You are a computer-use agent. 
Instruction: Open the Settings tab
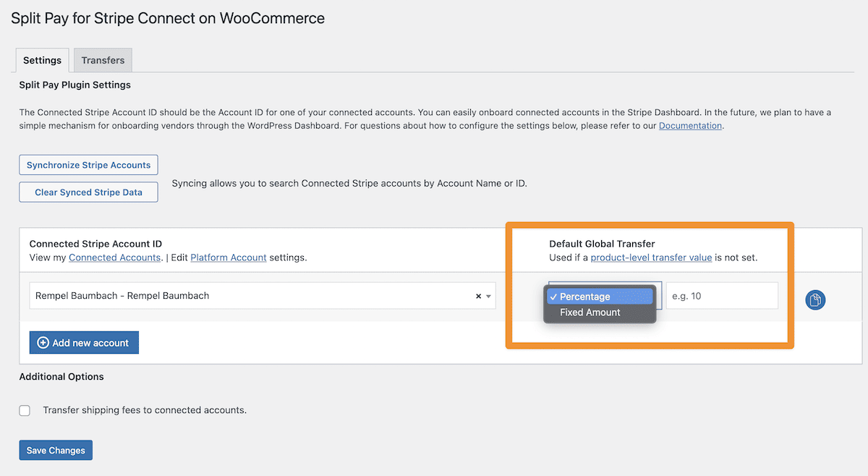click(x=42, y=60)
